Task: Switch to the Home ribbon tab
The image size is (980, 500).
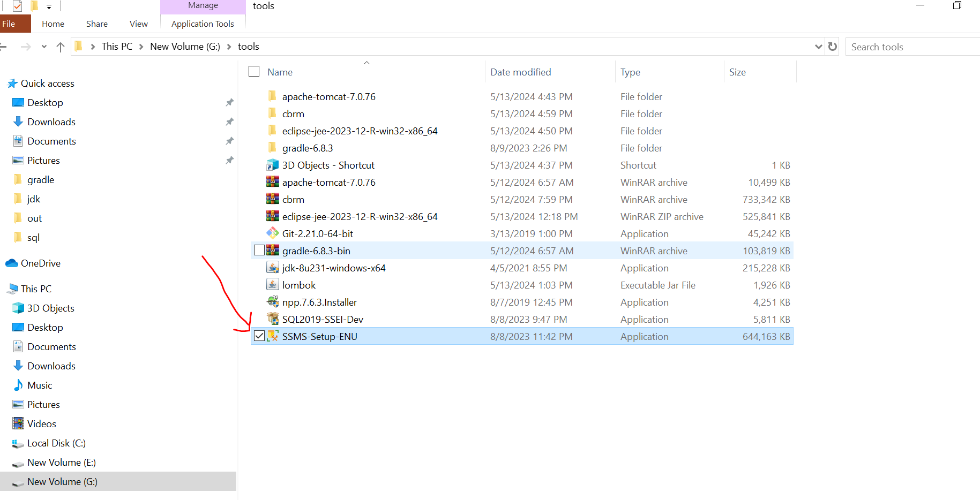Action: click(53, 24)
